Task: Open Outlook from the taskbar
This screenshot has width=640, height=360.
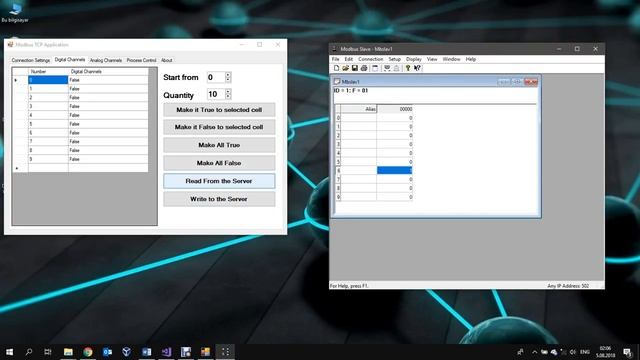Action: coord(107,352)
